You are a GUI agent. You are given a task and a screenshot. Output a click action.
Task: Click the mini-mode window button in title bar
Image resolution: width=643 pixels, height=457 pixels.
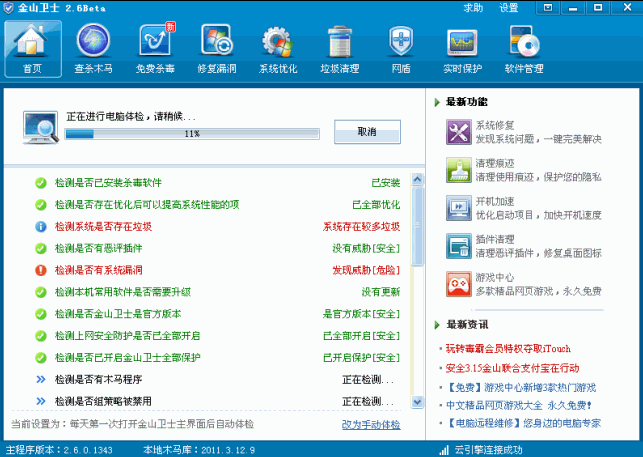pos(548,8)
